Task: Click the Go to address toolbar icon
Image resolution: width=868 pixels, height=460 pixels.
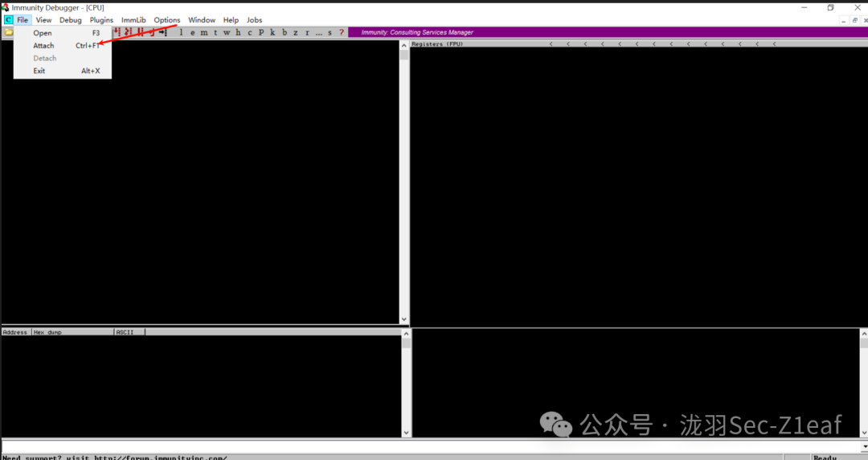Action: (163, 32)
